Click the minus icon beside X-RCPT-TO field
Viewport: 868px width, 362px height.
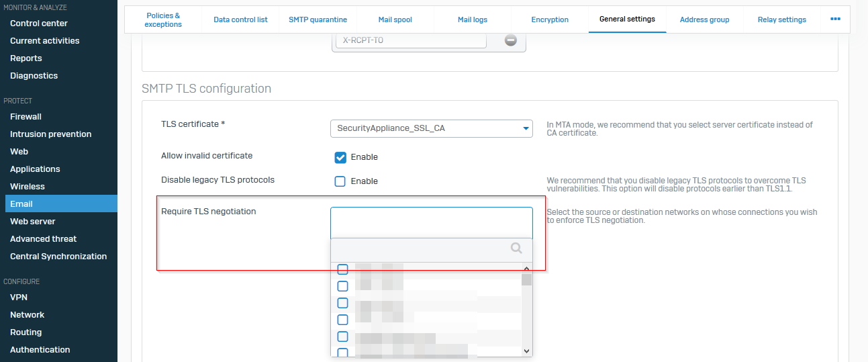[x=511, y=40]
